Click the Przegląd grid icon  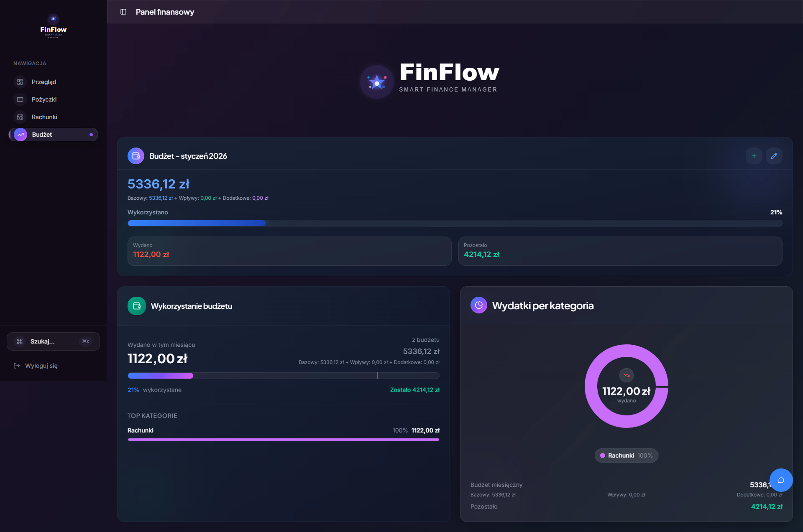[20, 82]
